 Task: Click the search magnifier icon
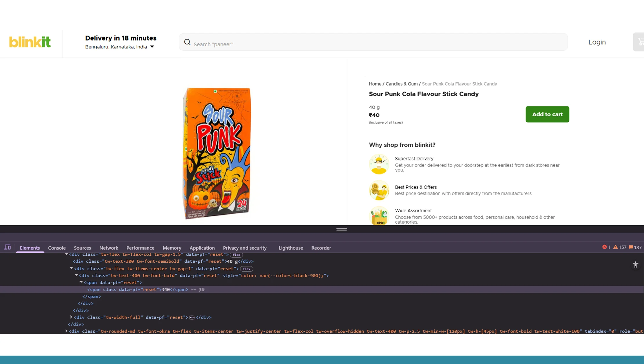[187, 42]
